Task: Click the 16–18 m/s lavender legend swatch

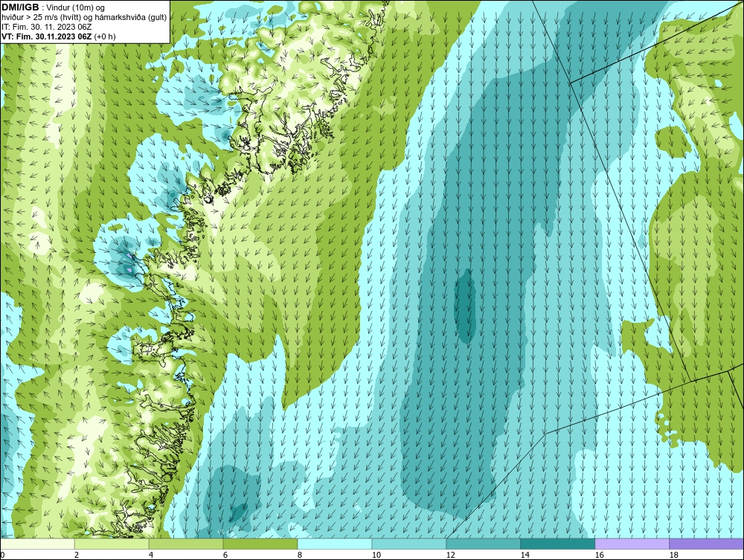Action: pyautogui.click(x=632, y=544)
